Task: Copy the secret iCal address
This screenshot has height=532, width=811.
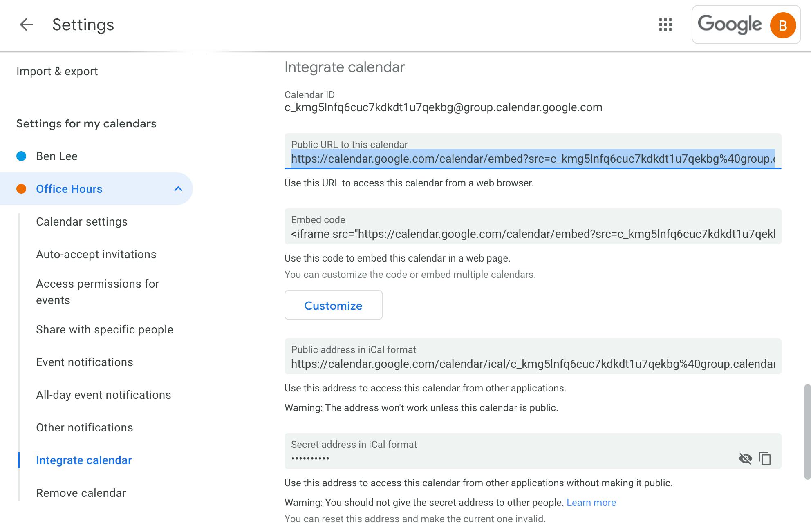Action: [x=765, y=458]
